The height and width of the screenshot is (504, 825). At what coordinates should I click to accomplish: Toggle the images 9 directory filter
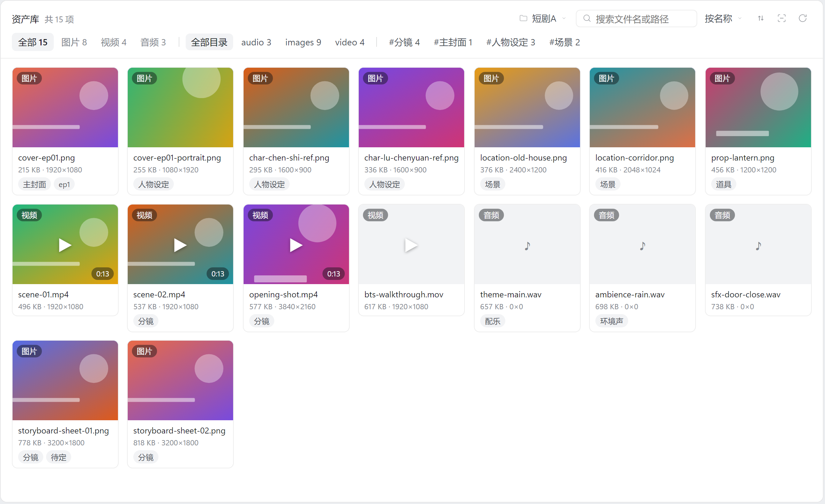coord(303,42)
